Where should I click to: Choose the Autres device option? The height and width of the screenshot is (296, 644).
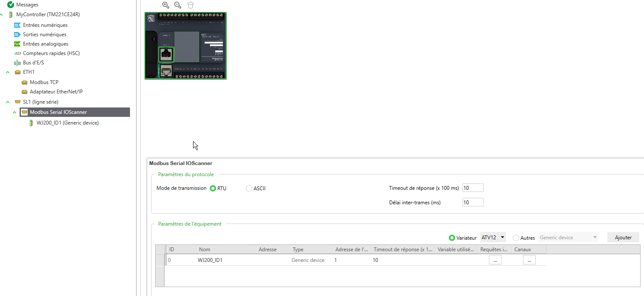(516, 238)
